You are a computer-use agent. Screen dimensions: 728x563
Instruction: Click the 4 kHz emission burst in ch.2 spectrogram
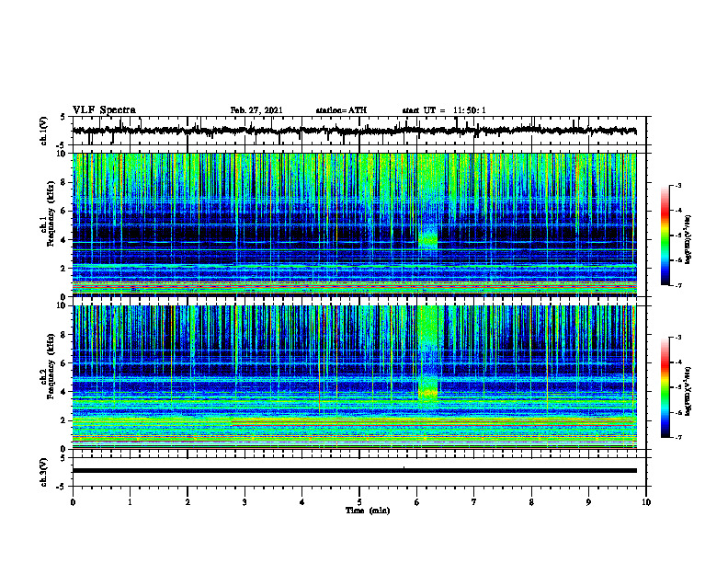pyautogui.click(x=427, y=393)
